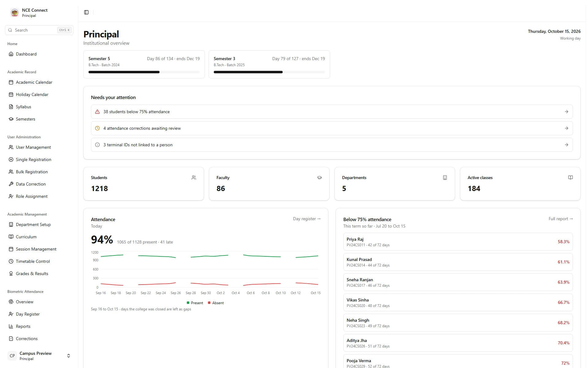The height and width of the screenshot is (368, 588).
Task: Open Sneha Ranjan attendance row
Action: 458,282
